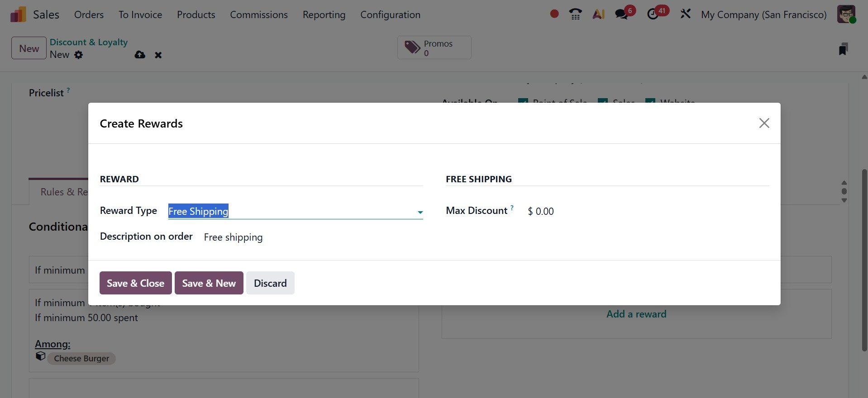868x398 pixels.
Task: Open the chat messages notifications
Action: (x=622, y=14)
